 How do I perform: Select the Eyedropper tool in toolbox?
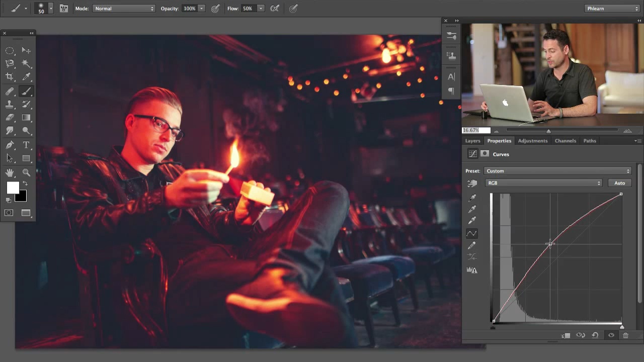point(26,77)
